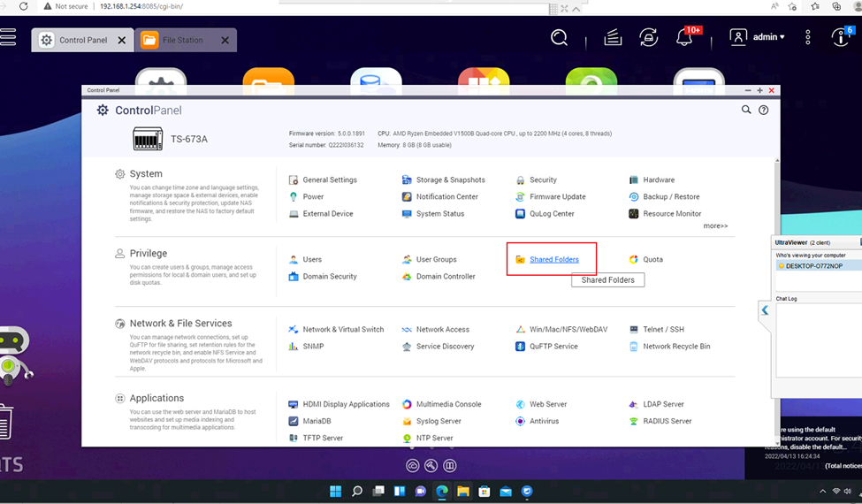Reload the browser page
This screenshot has height=504, width=862.
[24, 6]
